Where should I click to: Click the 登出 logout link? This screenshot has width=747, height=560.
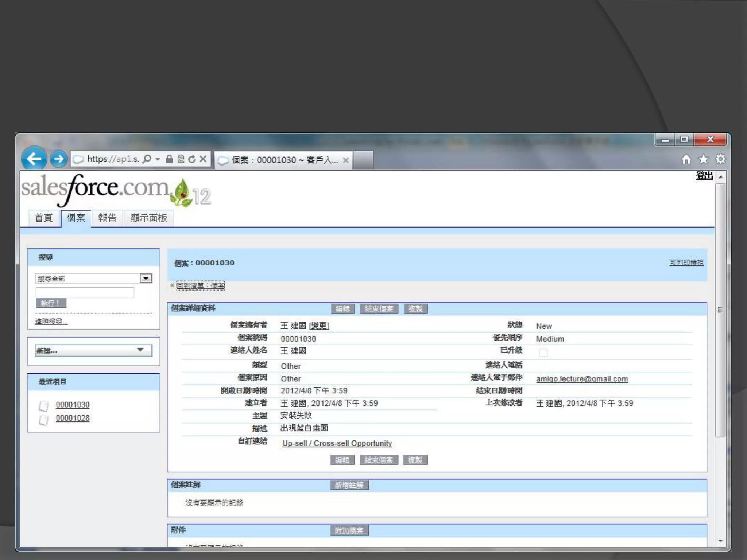point(704,176)
